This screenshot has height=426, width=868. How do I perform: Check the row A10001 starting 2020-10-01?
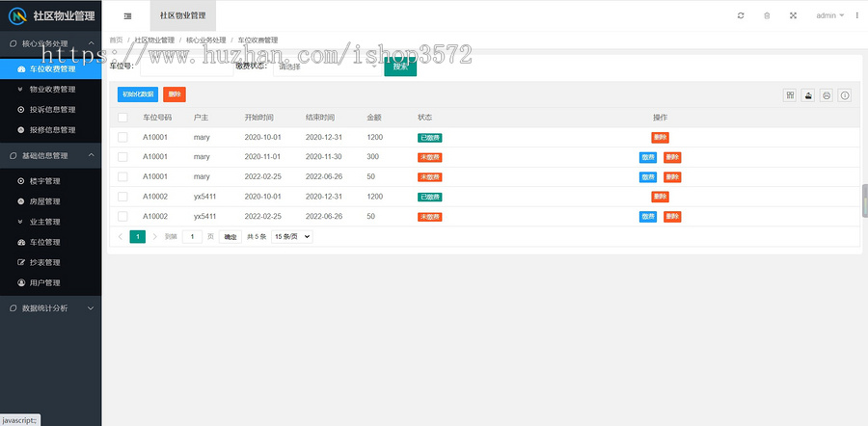(122, 137)
